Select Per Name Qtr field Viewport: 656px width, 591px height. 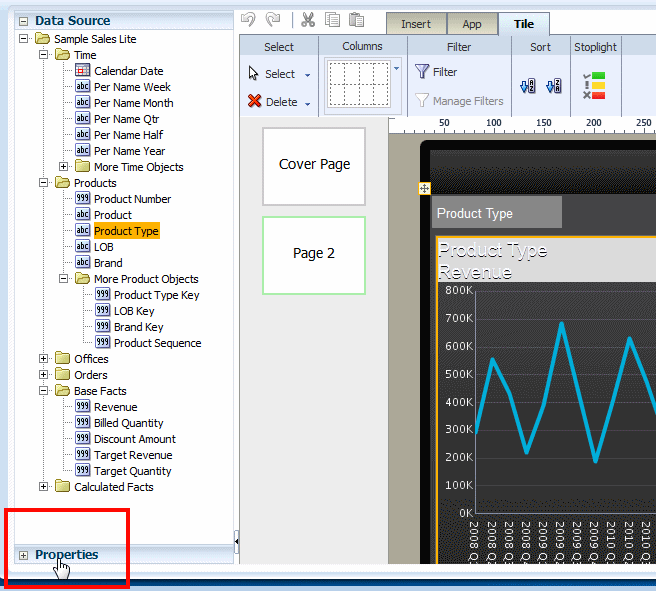pyautogui.click(x=126, y=119)
